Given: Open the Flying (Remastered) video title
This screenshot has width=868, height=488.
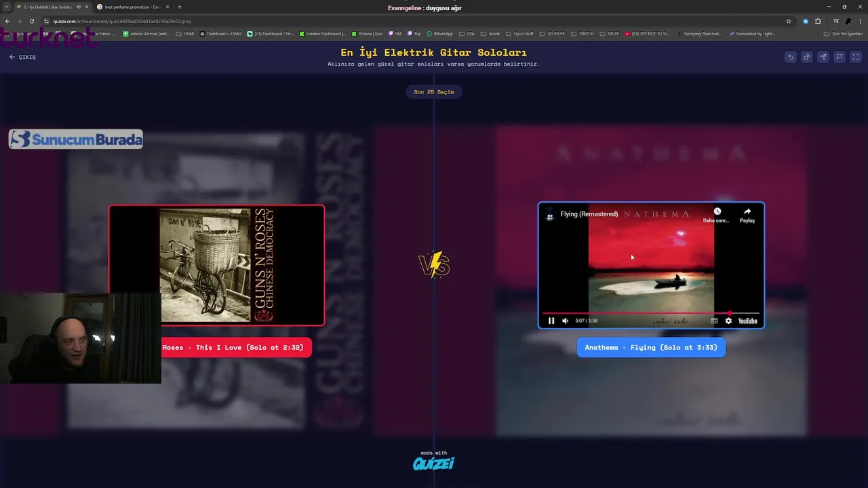Looking at the screenshot, I should pyautogui.click(x=589, y=214).
